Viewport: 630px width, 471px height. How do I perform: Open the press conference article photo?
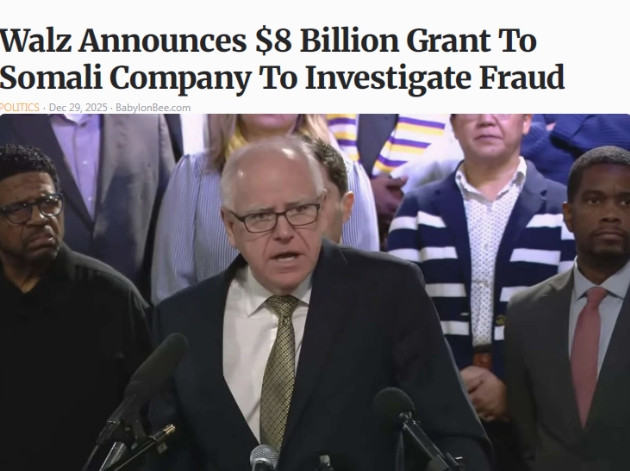(315, 293)
